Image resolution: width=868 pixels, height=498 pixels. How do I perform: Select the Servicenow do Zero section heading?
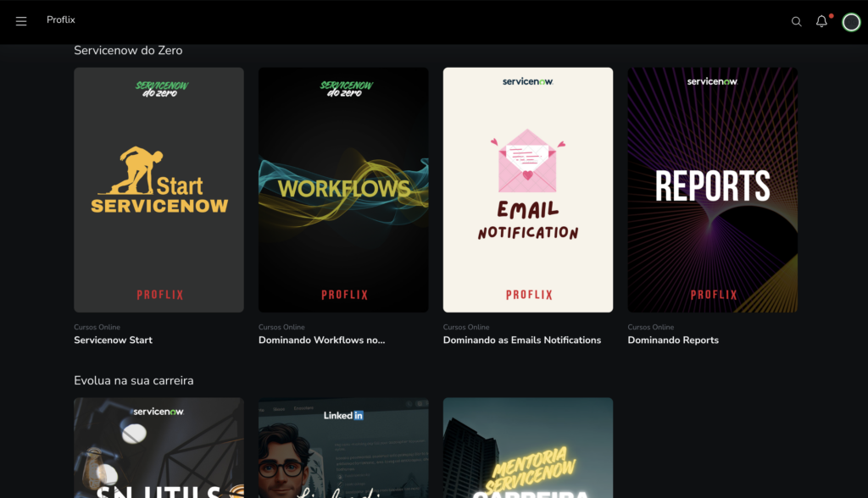128,51
